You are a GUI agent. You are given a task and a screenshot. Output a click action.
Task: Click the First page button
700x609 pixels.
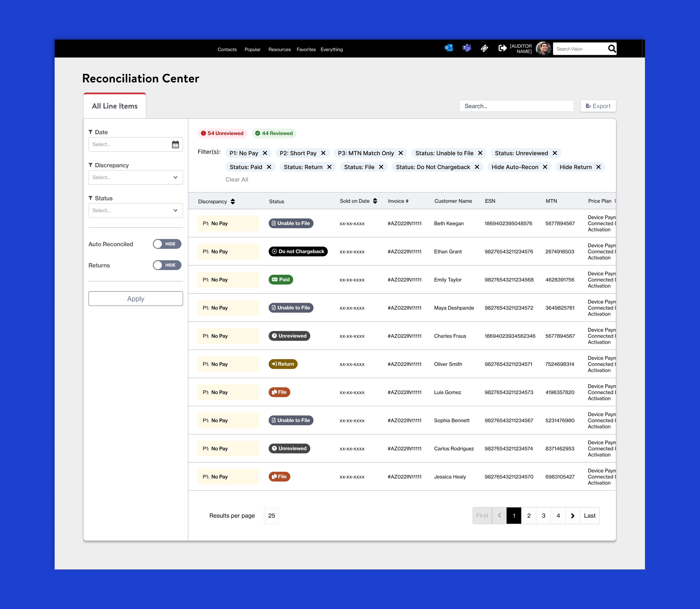[482, 515]
